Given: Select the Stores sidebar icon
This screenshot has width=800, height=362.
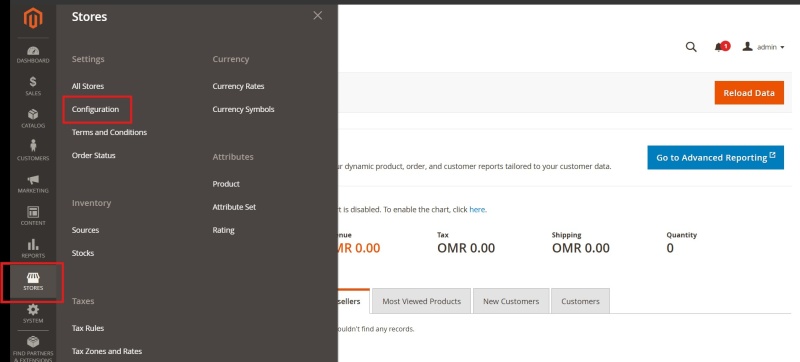Looking at the screenshot, I should click(33, 282).
